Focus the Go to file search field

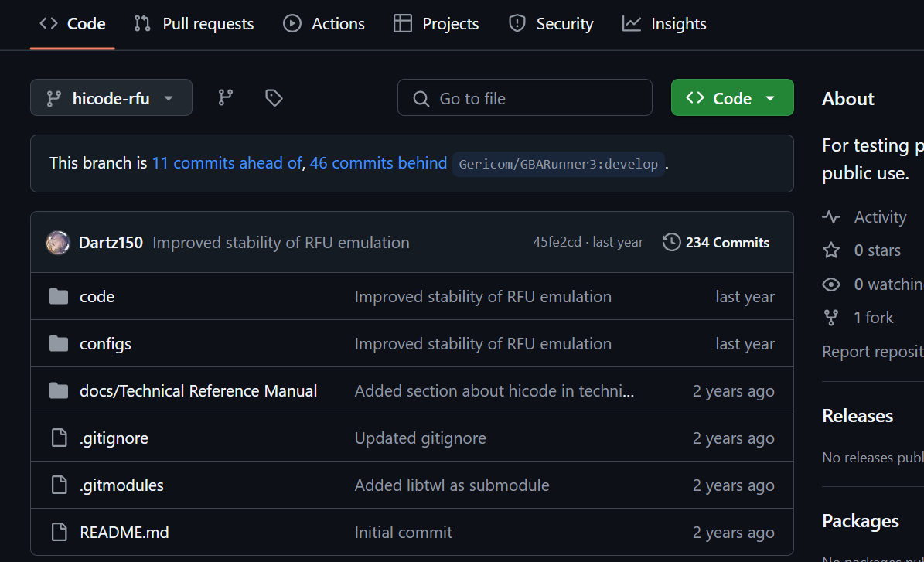pyautogui.click(x=524, y=98)
